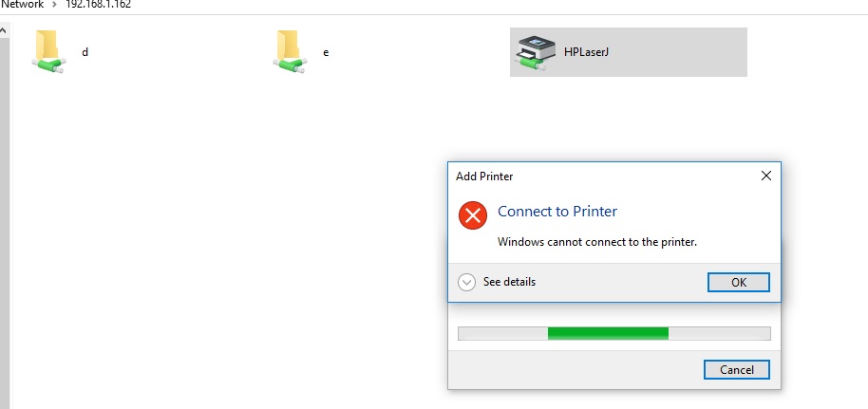Open the shared folder e icon
The width and height of the screenshot is (868, 409).
pyautogui.click(x=289, y=52)
